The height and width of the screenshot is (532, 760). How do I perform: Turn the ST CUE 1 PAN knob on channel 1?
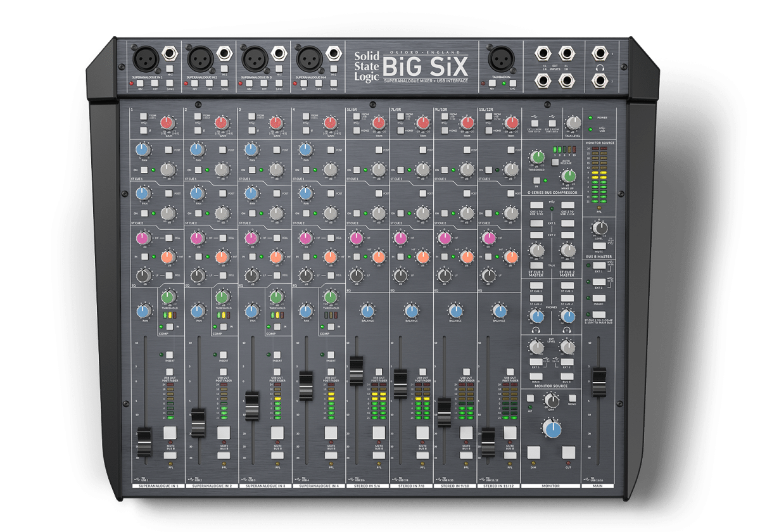coord(142,149)
